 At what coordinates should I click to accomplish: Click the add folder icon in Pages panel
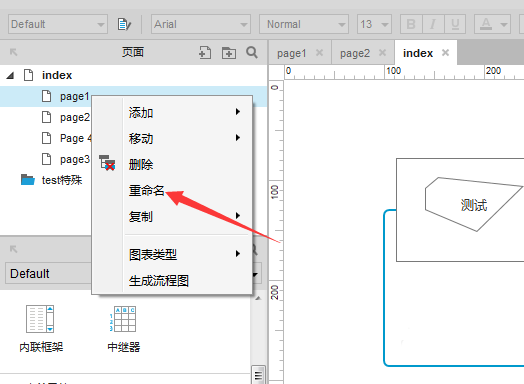tap(229, 53)
